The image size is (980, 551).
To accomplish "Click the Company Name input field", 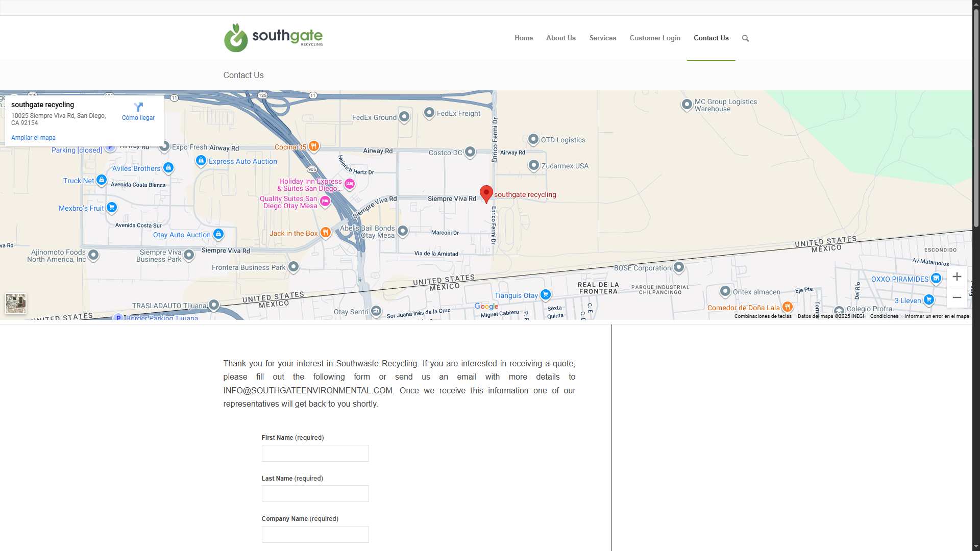I will (x=315, y=534).
